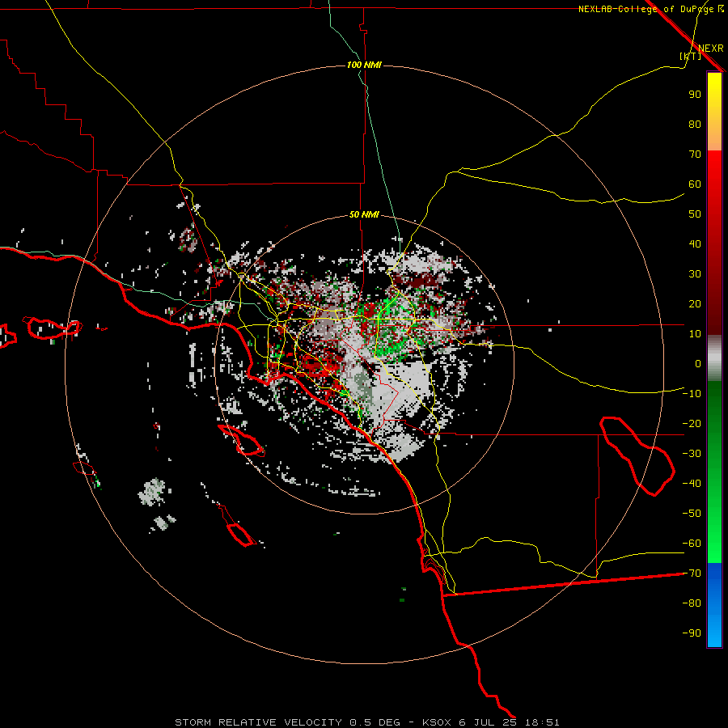Click the 40 value on velocity scale
Image resolution: width=728 pixels, height=728 pixels.
point(695,243)
